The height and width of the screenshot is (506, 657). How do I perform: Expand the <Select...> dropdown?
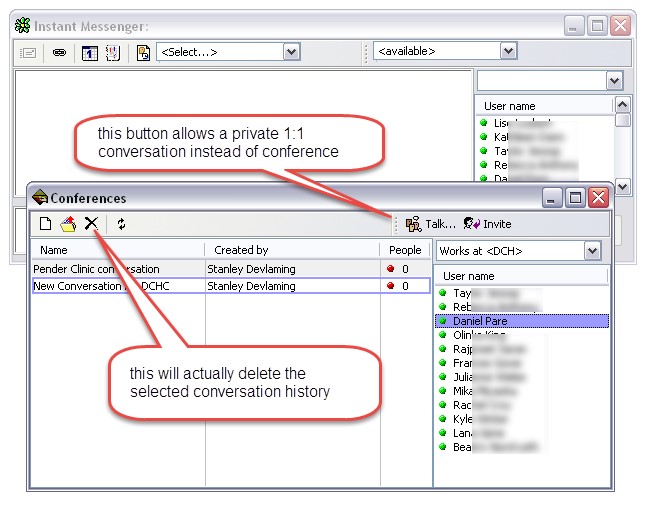pos(291,52)
